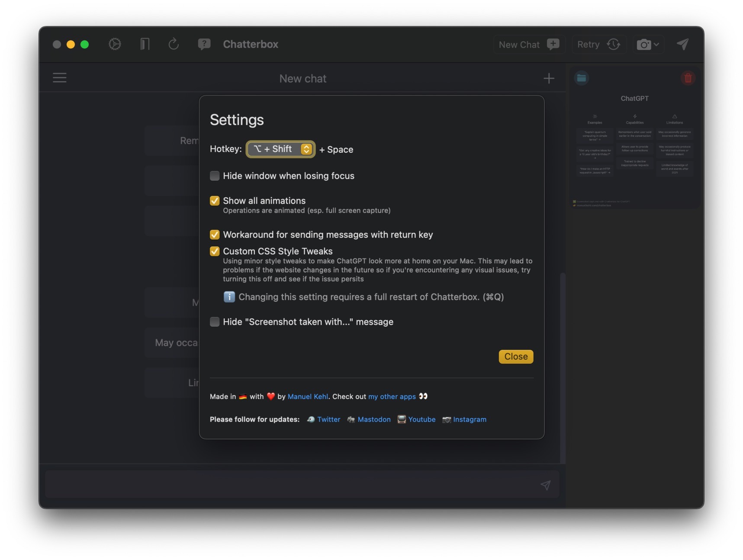Close the Settings dialog
Viewport: 743px width, 560px height.
(516, 357)
